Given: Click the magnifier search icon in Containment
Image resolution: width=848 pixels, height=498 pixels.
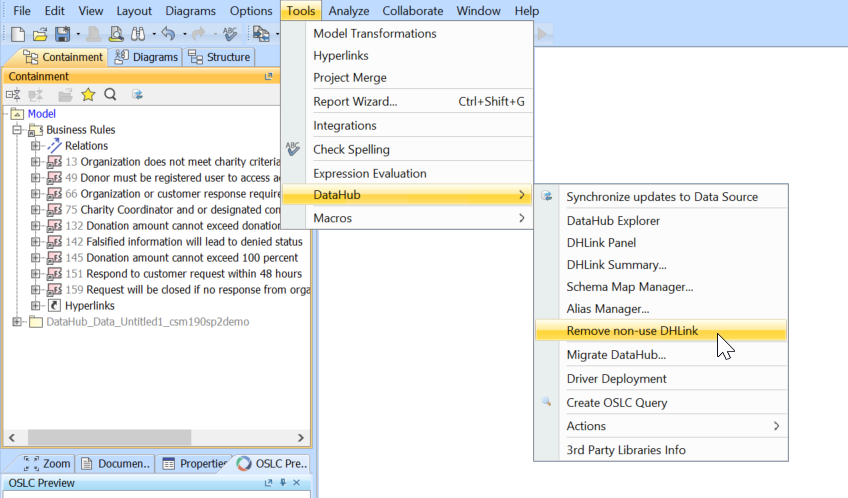Looking at the screenshot, I should coord(110,95).
